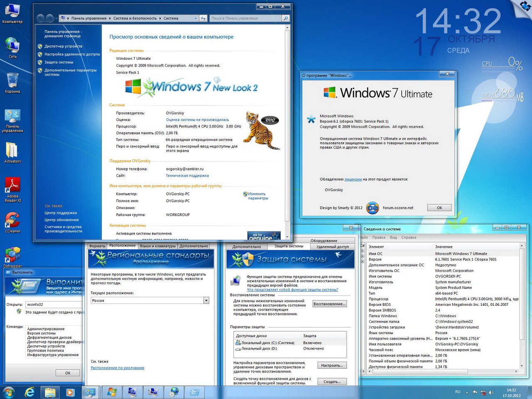Show hidden tray icons arrow
The height and width of the screenshot is (399, 532).
pos(467,392)
